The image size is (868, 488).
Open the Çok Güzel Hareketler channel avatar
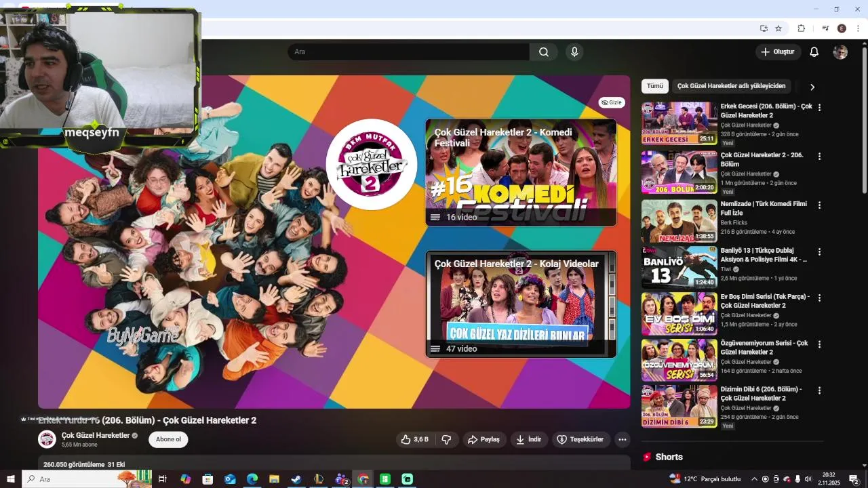pos(47,439)
